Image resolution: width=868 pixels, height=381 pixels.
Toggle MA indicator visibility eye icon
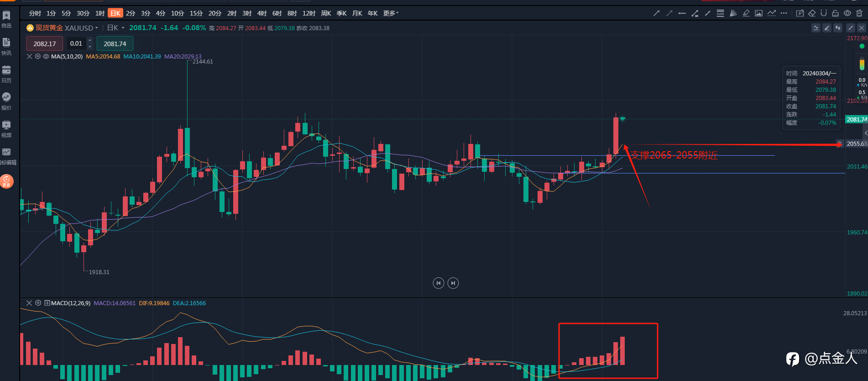(46, 57)
